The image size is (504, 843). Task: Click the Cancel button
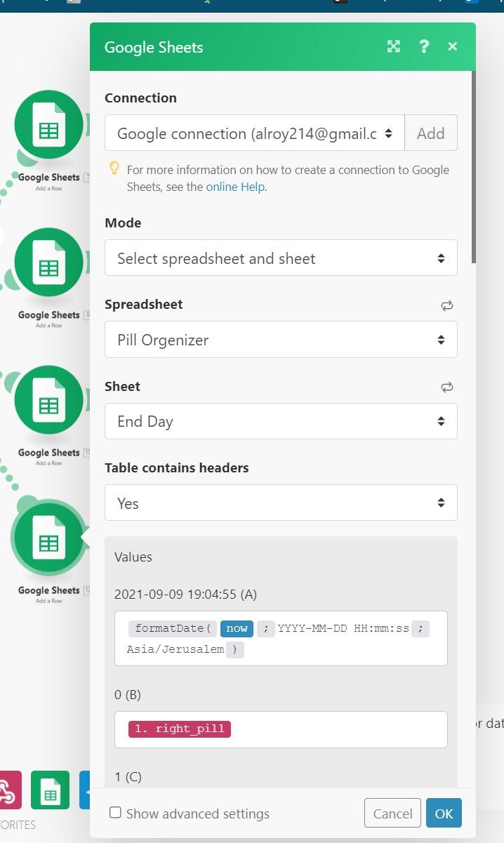(x=392, y=813)
